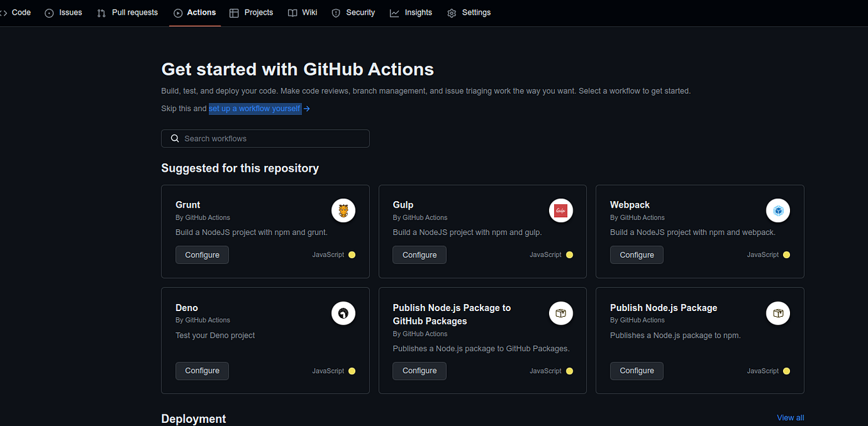Select the Webpack cube logo icon
The width and height of the screenshot is (868, 426).
778,210
